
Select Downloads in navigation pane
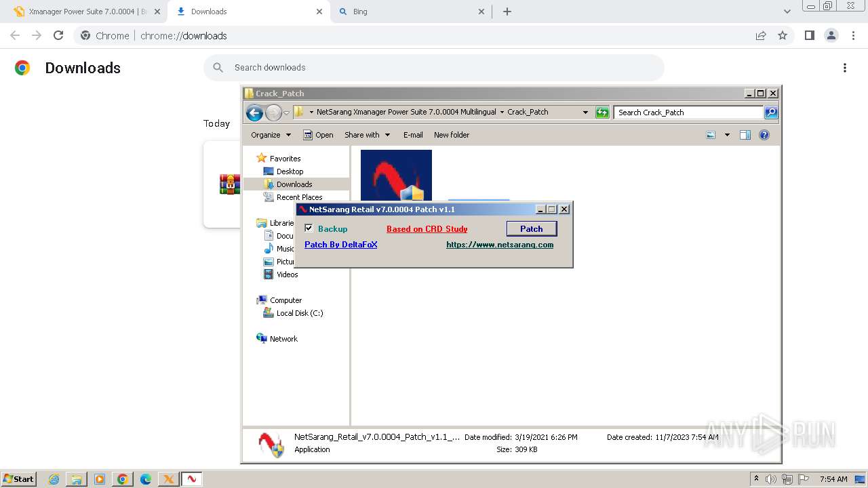tap(294, 184)
